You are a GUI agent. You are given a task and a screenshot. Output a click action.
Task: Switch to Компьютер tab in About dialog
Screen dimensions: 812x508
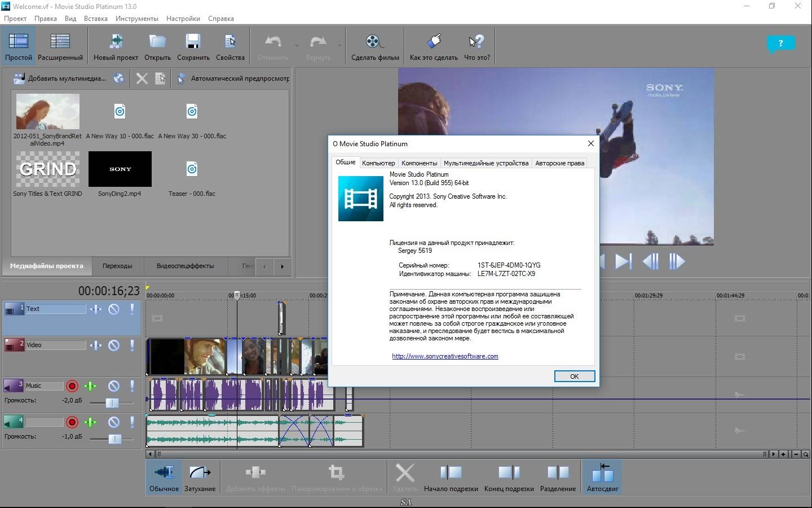(x=378, y=163)
